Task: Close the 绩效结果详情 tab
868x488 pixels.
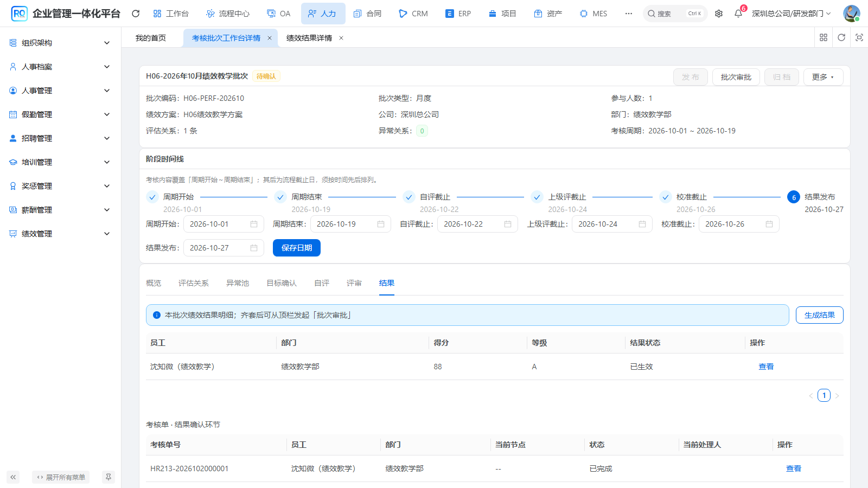Action: pos(341,38)
